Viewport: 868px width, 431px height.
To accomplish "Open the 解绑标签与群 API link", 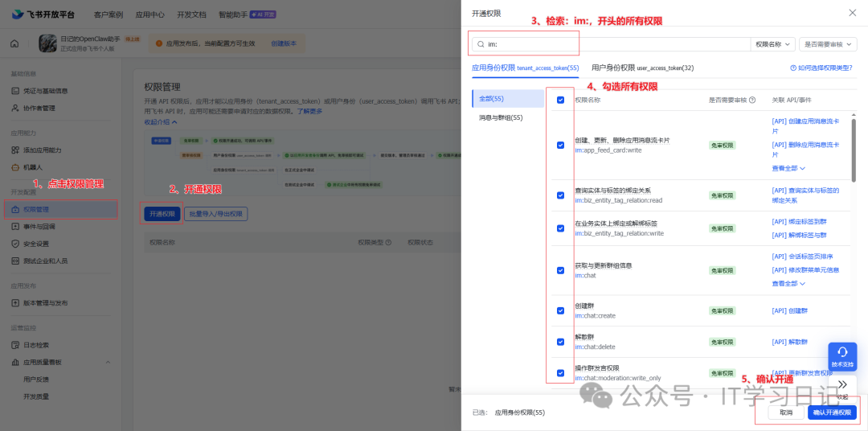I will click(800, 235).
